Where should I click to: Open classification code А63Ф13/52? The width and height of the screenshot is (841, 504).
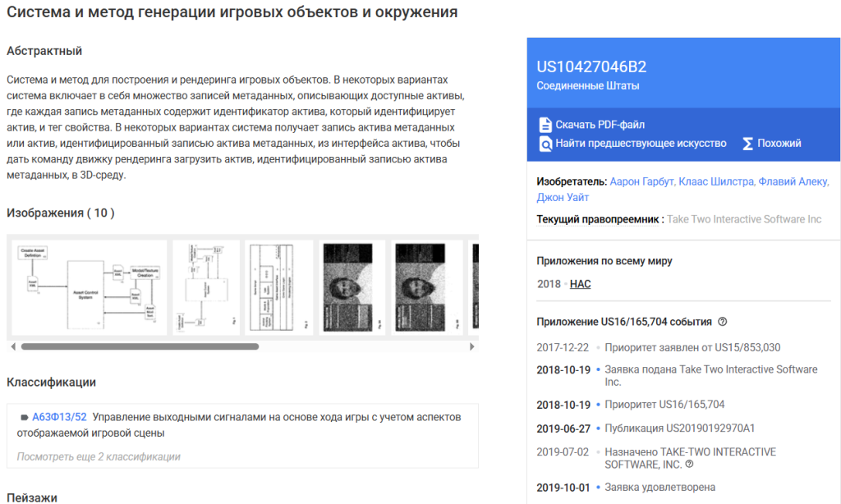tap(59, 417)
